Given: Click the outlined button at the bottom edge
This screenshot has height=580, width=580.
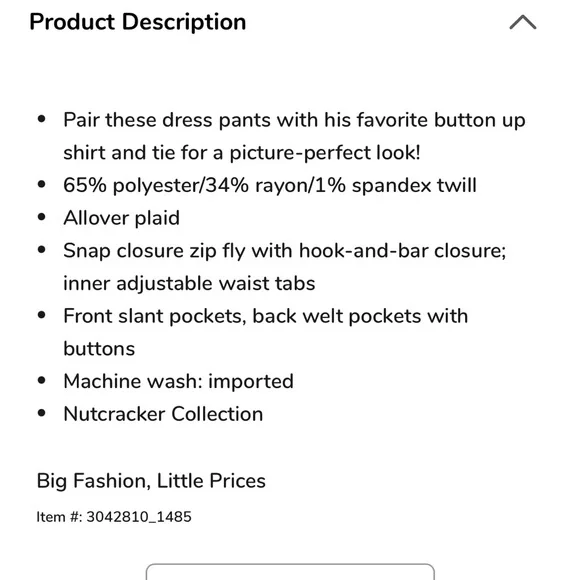Looking at the screenshot, I should (290, 571).
